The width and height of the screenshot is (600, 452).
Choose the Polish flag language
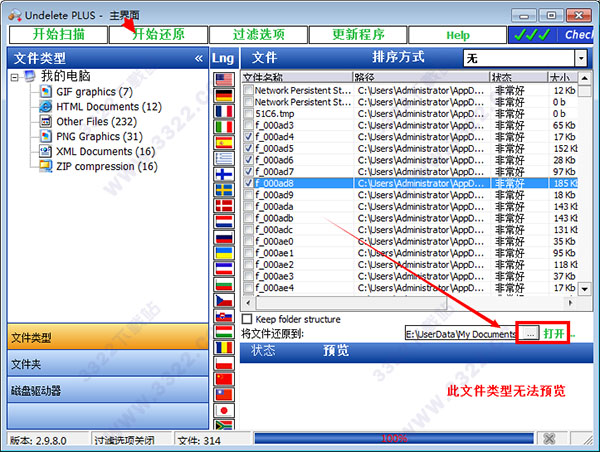224,364
